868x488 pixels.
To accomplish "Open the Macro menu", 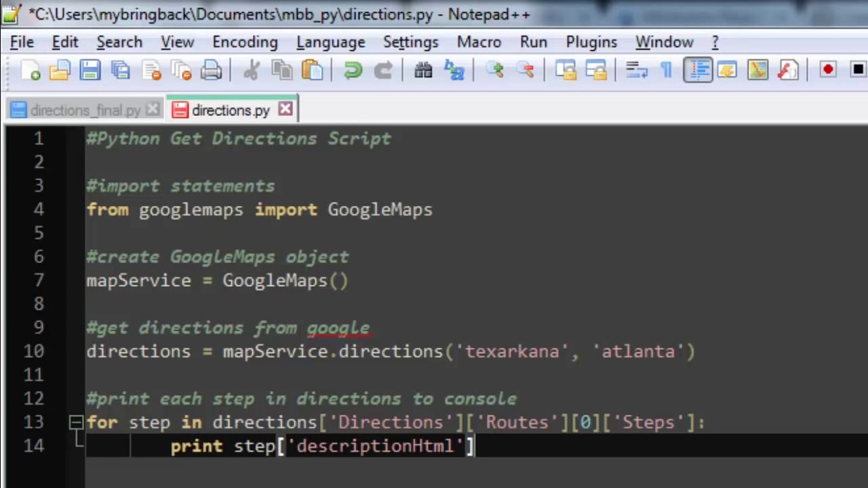I will click(x=479, y=42).
